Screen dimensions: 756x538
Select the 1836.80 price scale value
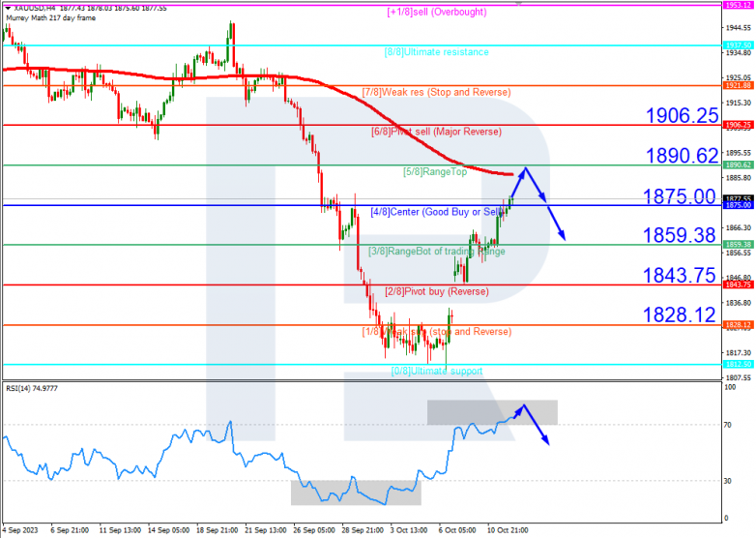point(739,303)
